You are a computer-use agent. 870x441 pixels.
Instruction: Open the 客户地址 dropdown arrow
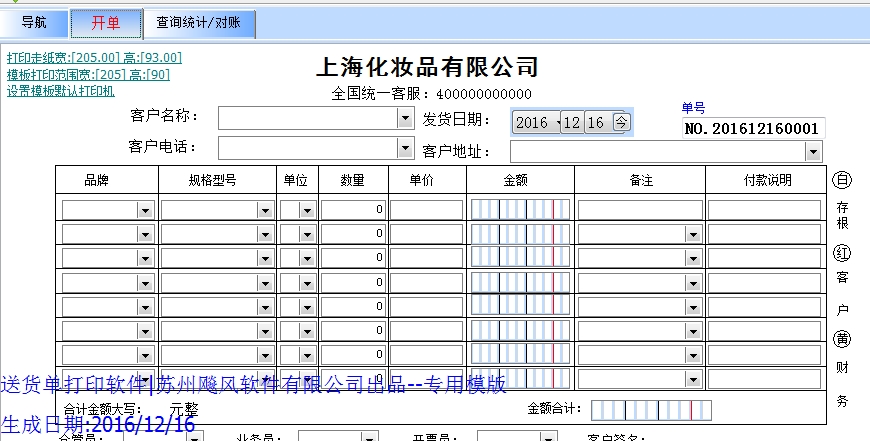tap(813, 151)
